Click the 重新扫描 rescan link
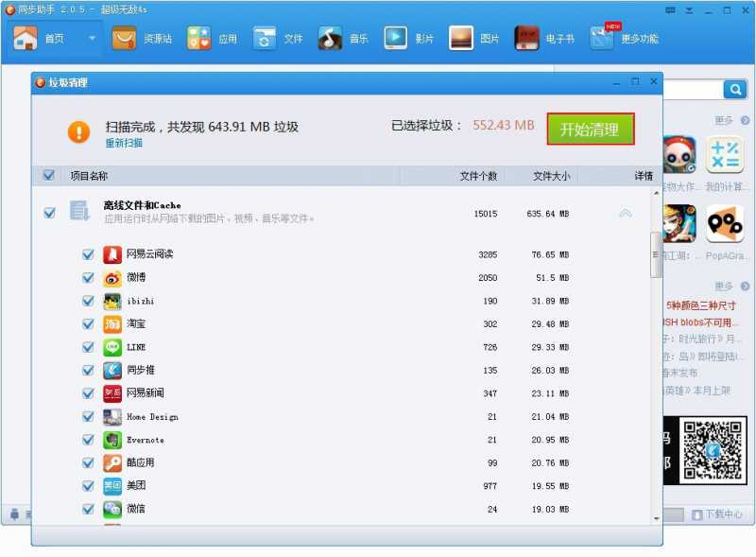 [124, 143]
